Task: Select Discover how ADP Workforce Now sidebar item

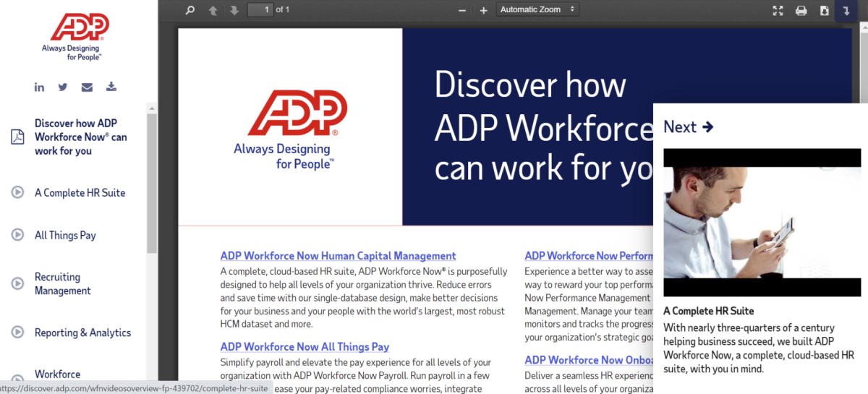Action: (81, 137)
